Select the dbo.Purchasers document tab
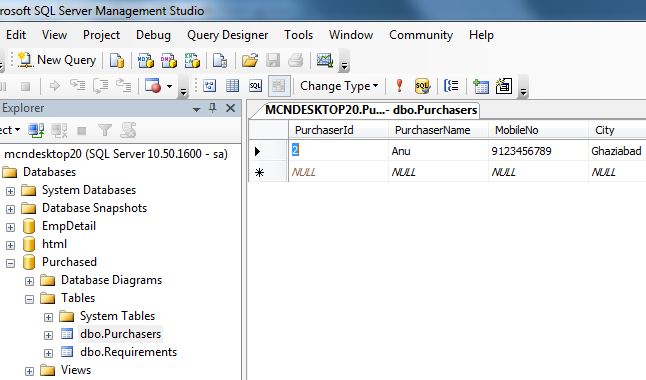This screenshot has width=646, height=380. pos(370,110)
